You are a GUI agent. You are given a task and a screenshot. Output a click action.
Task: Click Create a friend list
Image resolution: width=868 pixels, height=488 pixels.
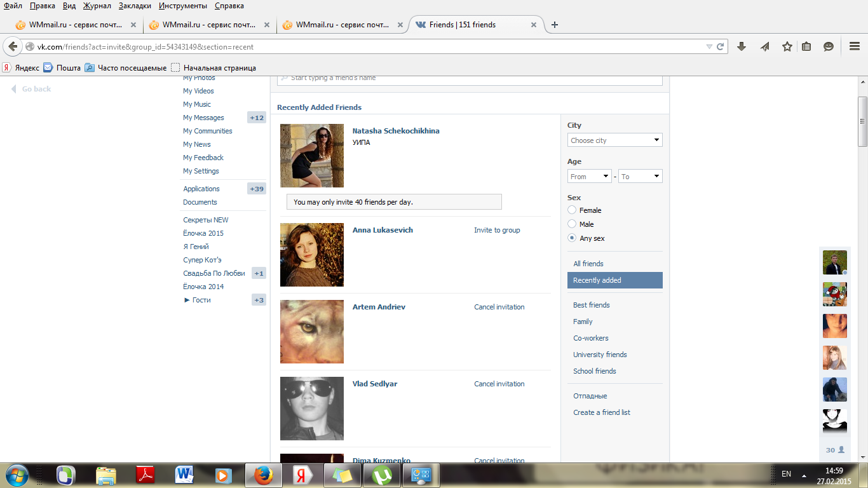[x=602, y=412]
